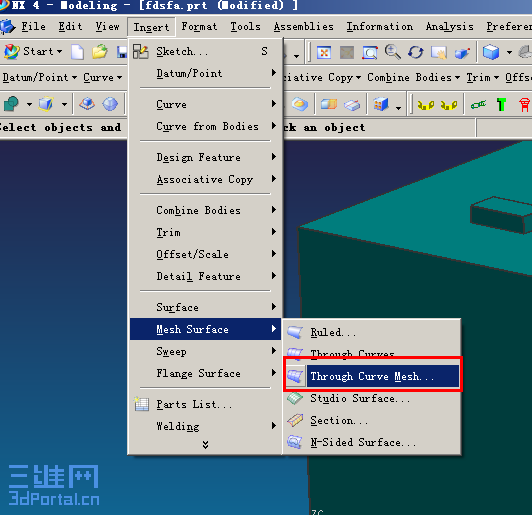
Task: Choose Through Curves command
Action: [x=372, y=353]
